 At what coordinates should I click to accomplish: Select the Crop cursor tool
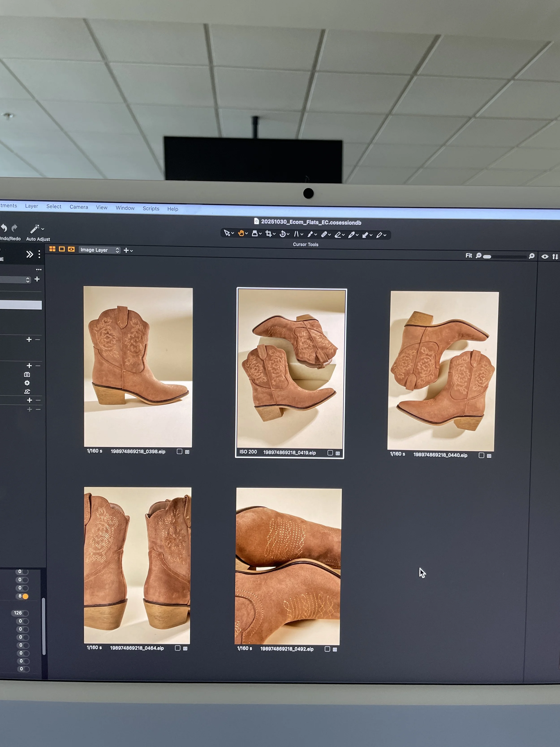click(x=269, y=234)
